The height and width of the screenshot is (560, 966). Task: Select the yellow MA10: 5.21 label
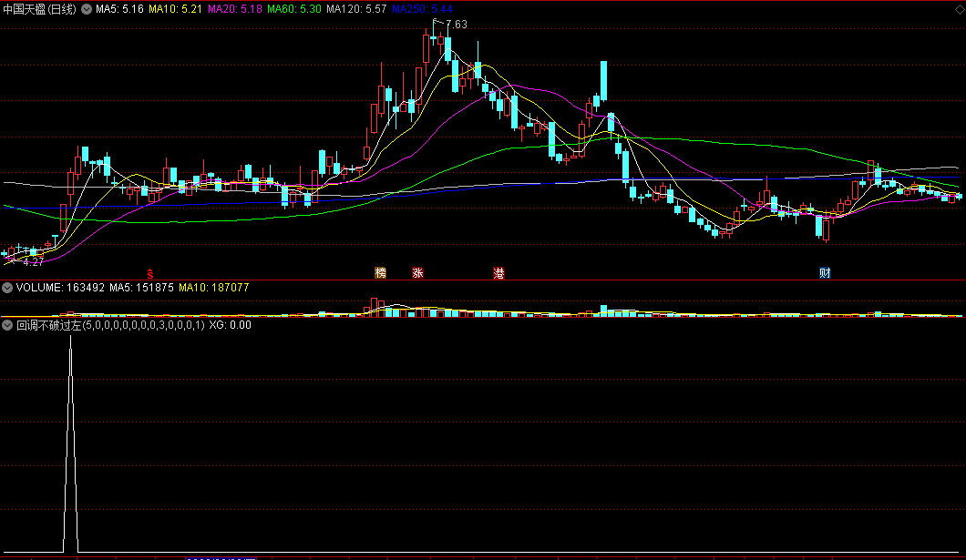point(176,9)
